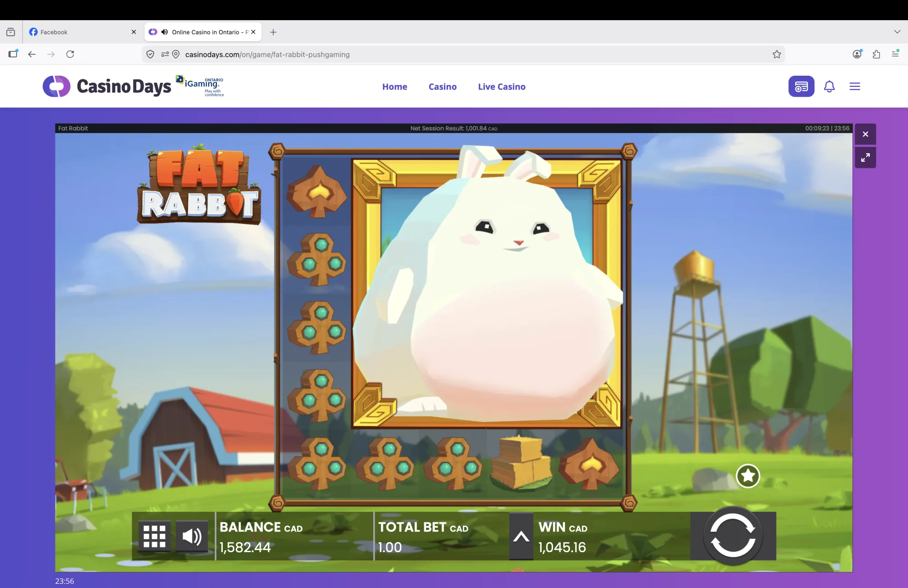Screen dimensions: 908x588
Task: Expand the list all tabs dropdown
Action: coord(897,32)
